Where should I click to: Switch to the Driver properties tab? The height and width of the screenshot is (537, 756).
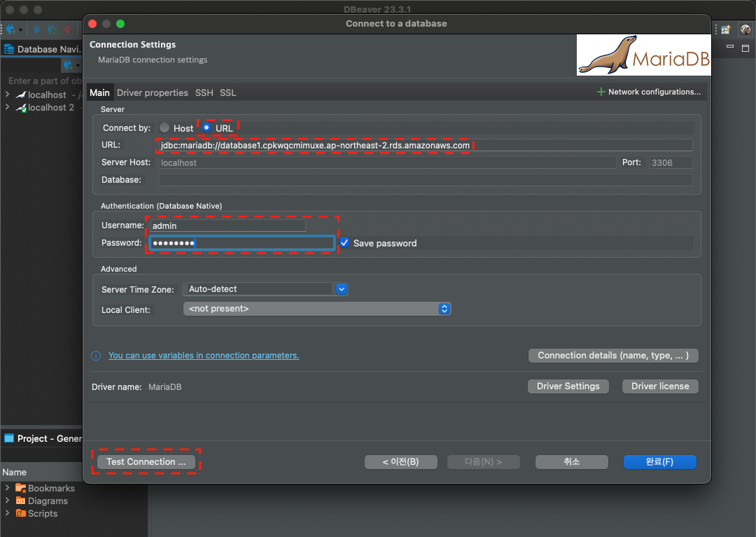(x=153, y=92)
